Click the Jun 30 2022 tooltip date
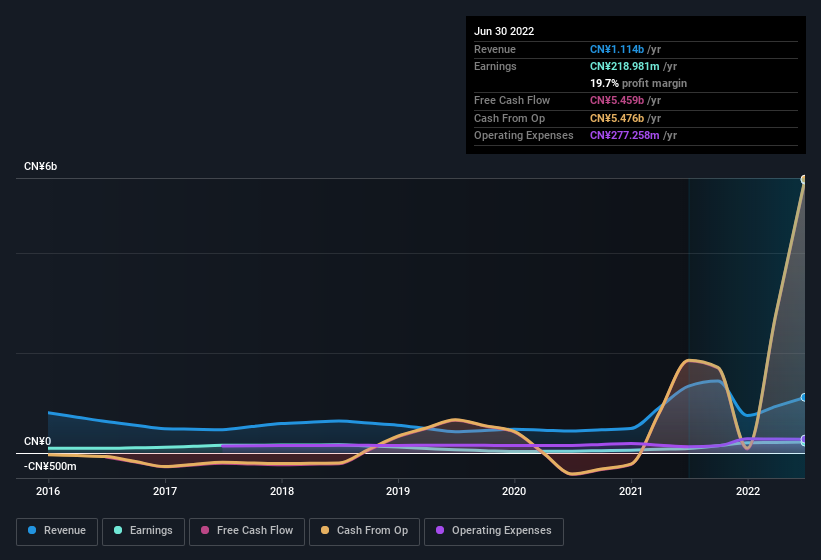The image size is (821, 560). [504, 31]
